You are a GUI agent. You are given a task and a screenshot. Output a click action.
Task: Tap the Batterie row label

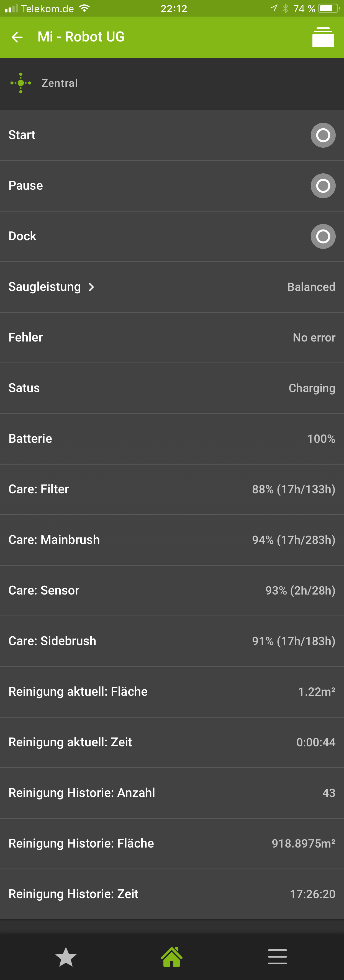tap(30, 439)
